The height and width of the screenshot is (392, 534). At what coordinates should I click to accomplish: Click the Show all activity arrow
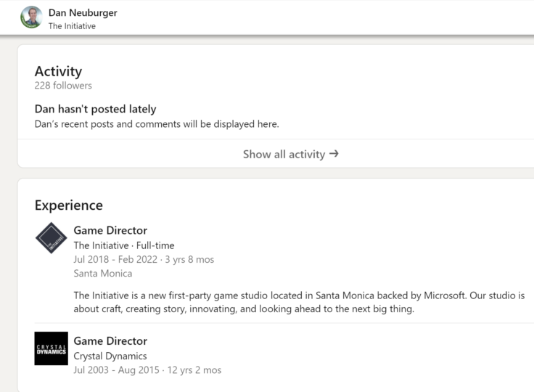(334, 154)
